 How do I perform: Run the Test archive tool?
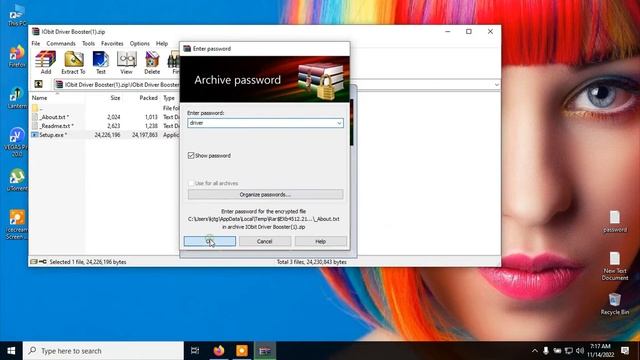tap(100, 62)
